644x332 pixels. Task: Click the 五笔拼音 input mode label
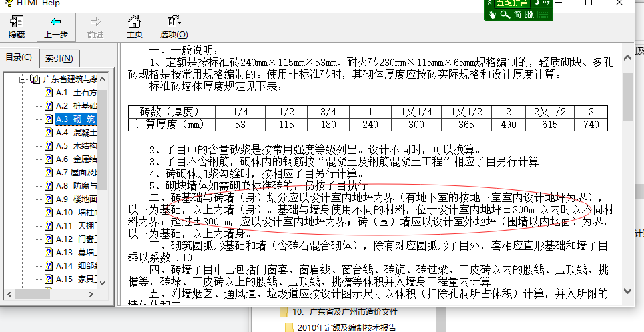pyautogui.click(x=512, y=3)
